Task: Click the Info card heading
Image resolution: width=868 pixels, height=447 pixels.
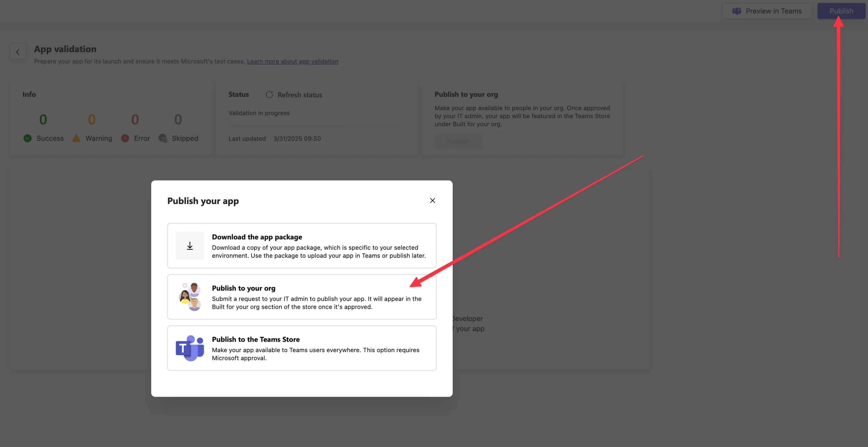Action: [29, 94]
